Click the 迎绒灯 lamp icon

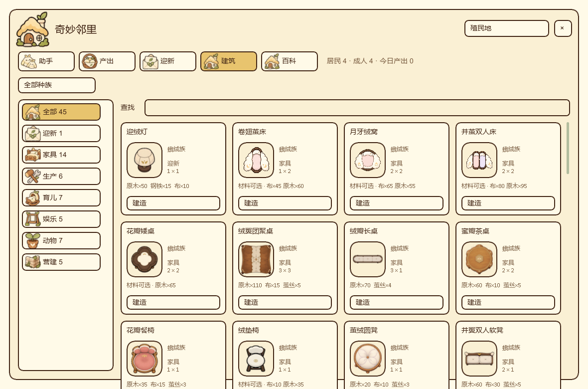[145, 160]
